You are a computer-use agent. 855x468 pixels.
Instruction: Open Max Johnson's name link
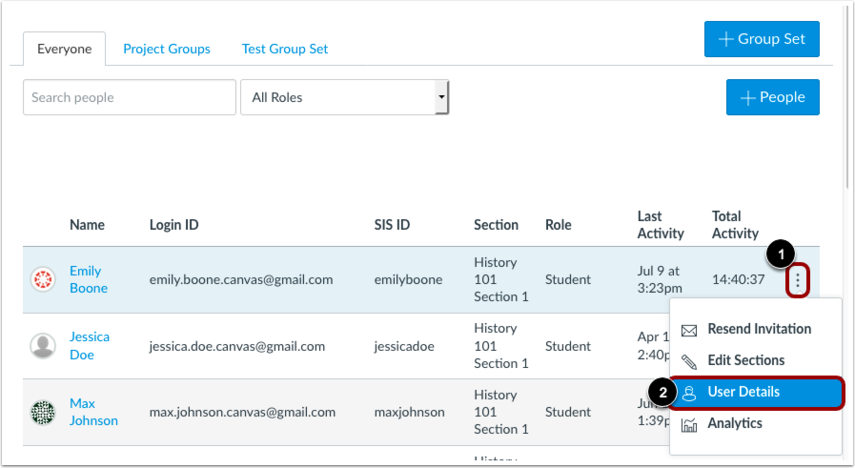93,412
